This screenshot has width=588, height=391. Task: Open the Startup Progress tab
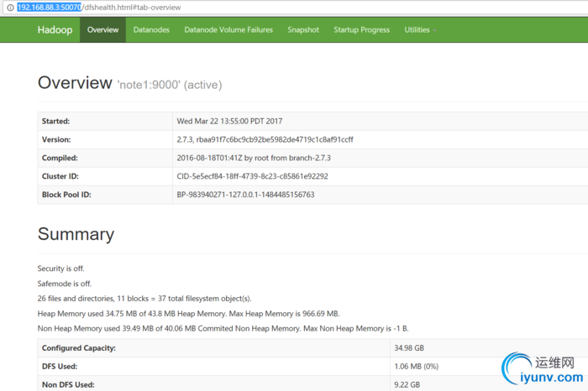coord(361,30)
